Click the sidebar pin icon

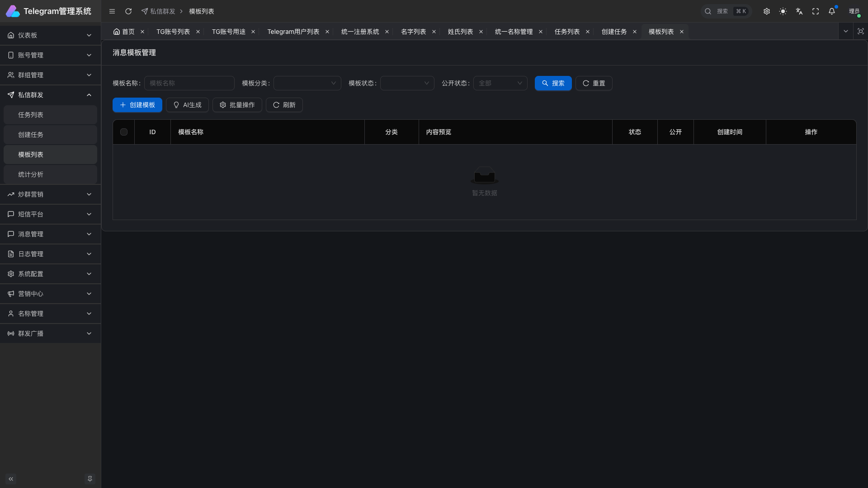pyautogui.click(x=90, y=479)
